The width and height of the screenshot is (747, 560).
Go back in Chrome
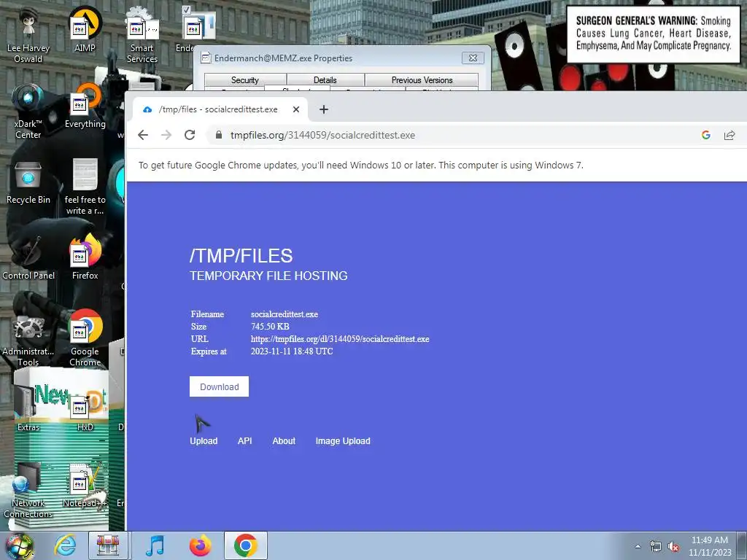tap(143, 135)
